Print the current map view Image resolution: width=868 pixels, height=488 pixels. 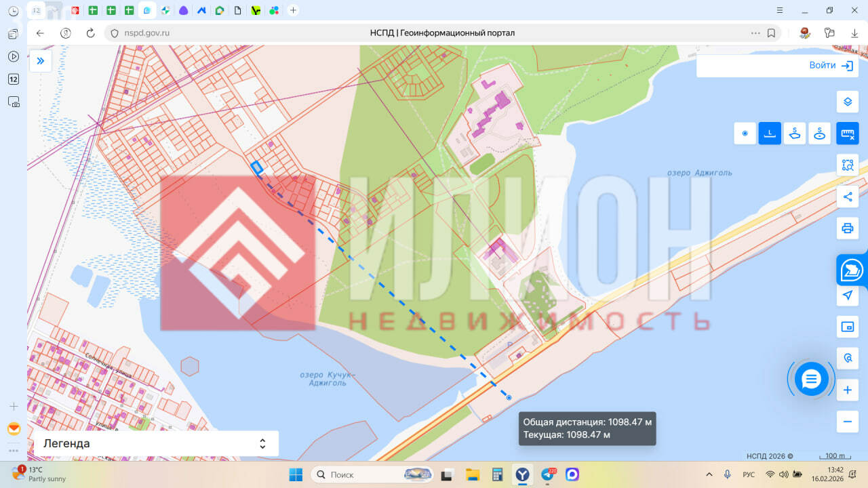pyautogui.click(x=847, y=228)
